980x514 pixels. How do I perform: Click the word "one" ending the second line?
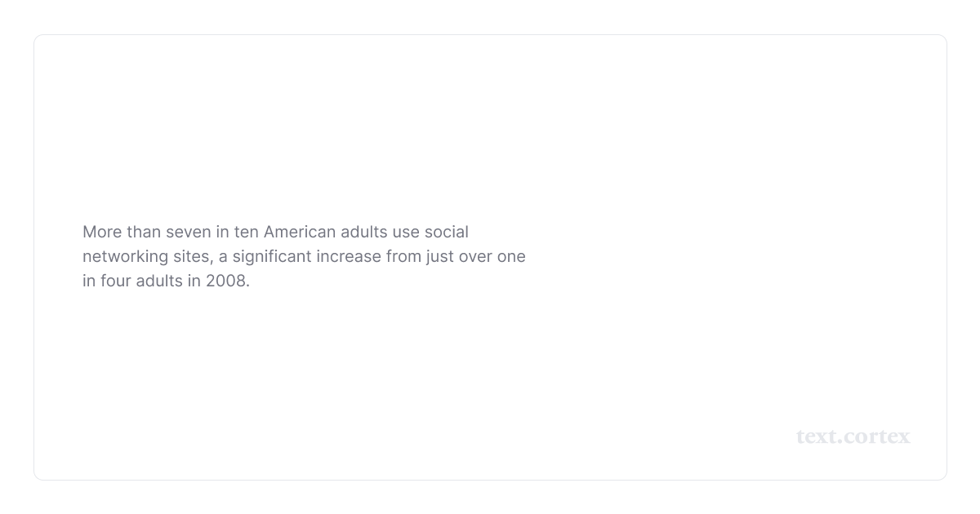(512, 256)
